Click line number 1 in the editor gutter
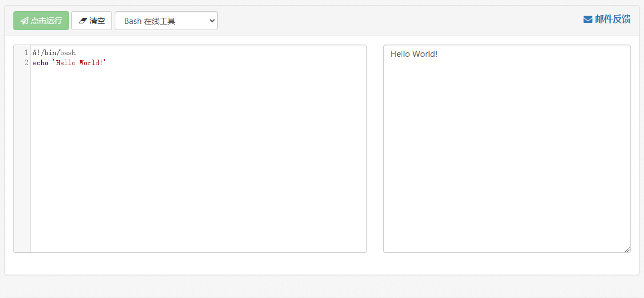 pos(26,53)
